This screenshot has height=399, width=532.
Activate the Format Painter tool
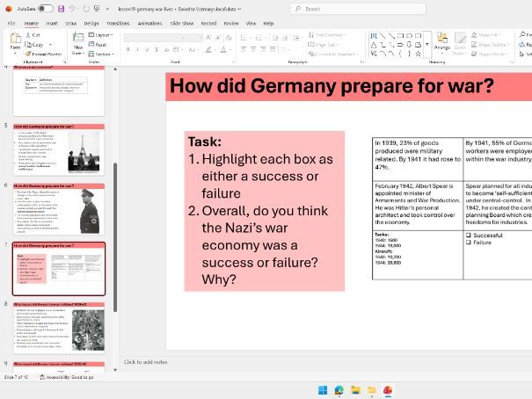43,54
